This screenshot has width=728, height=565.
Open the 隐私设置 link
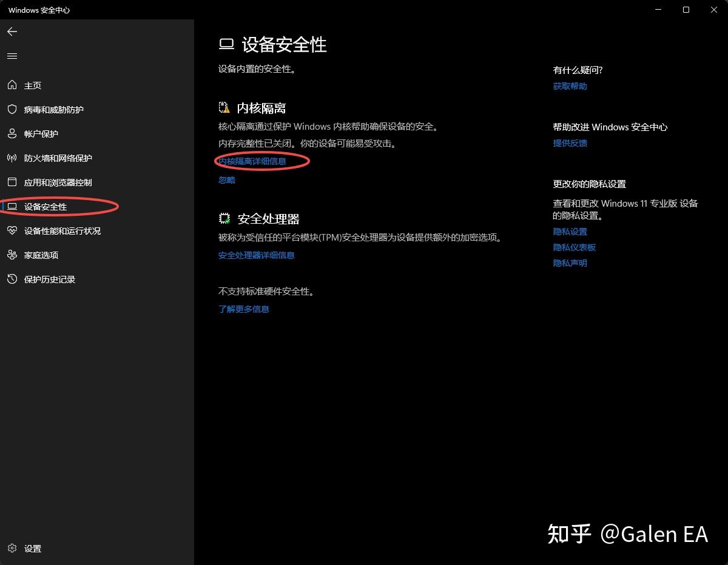pos(570,232)
